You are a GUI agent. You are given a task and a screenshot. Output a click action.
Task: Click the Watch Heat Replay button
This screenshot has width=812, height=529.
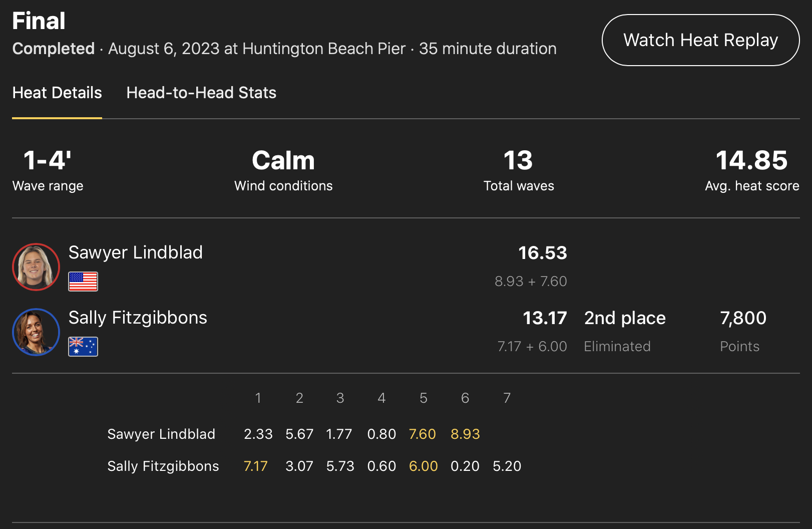[x=700, y=40]
